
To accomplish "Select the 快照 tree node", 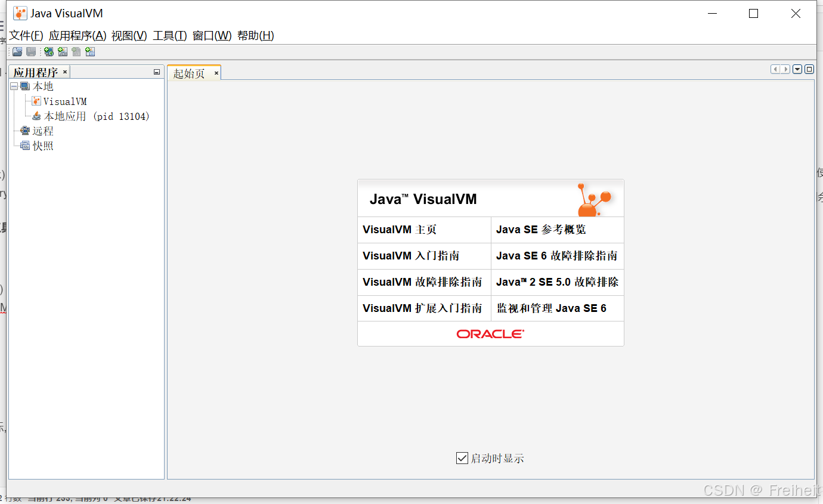I will click(43, 146).
